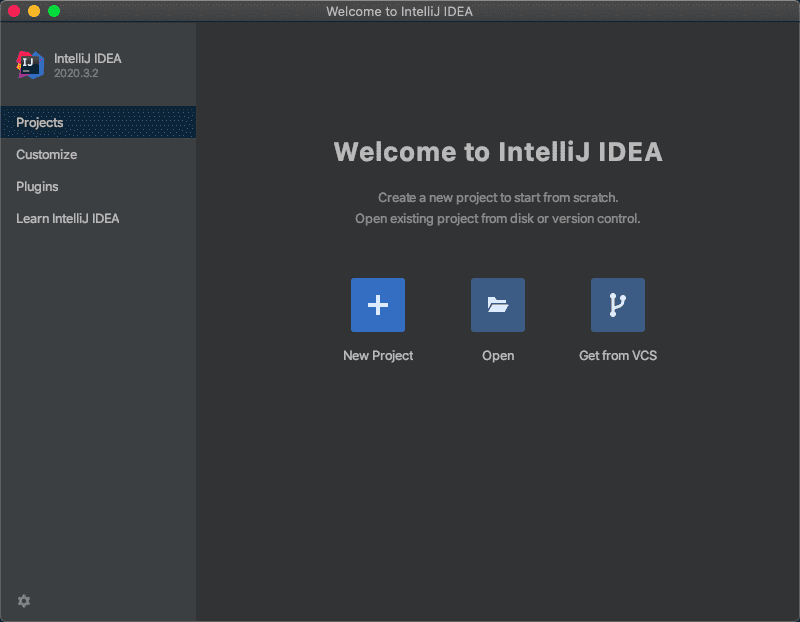The height and width of the screenshot is (622, 800).
Task: Click the IntelliJ IDEA logo icon
Action: click(x=30, y=65)
